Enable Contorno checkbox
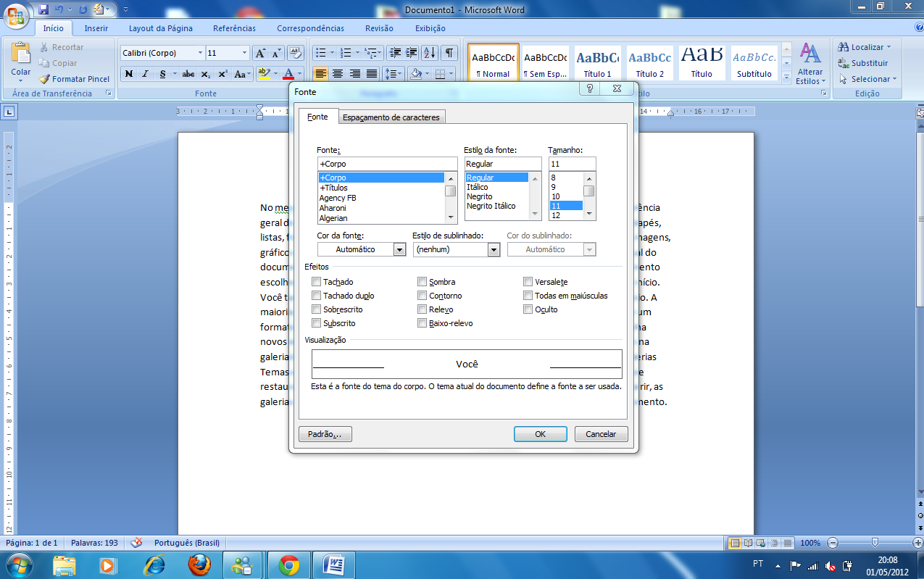Viewport: 924px width, 579px height. click(x=422, y=296)
